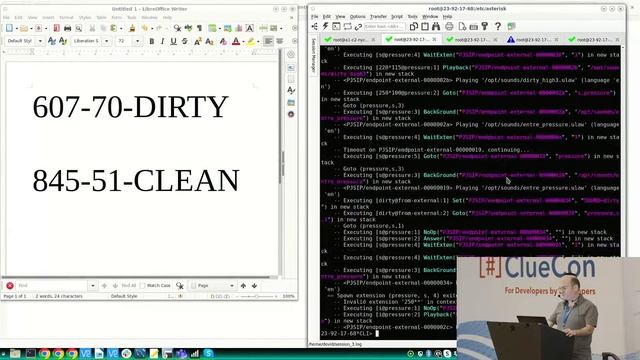This screenshot has height=360, width=640.
Task: Click previous page up arrow in Find bar
Action: 243,286
